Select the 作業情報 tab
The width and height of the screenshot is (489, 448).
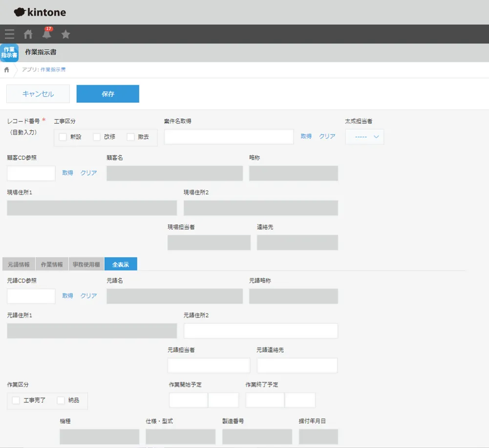pyautogui.click(x=52, y=265)
